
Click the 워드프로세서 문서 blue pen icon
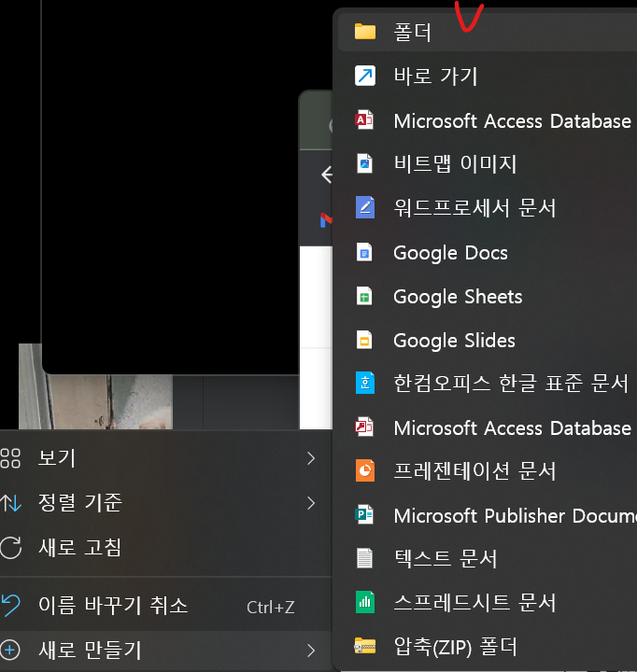point(365,207)
